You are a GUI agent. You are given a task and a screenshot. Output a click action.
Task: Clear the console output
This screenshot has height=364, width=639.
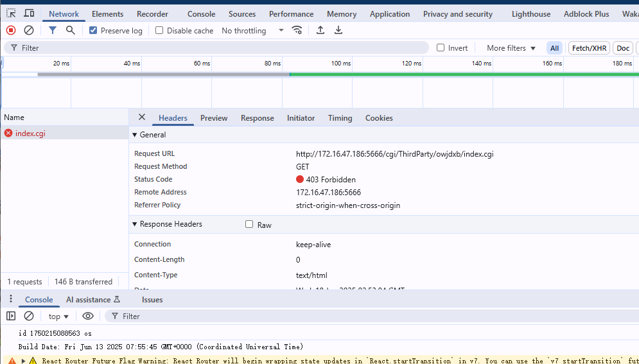[28, 316]
